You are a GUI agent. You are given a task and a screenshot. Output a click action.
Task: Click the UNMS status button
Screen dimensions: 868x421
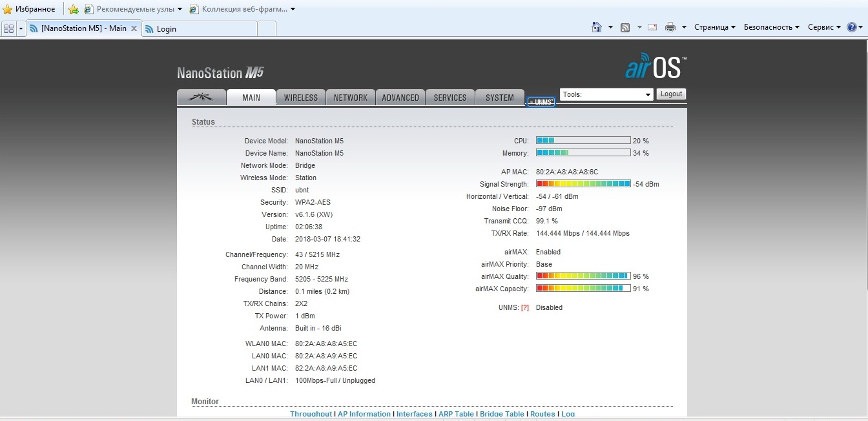pyautogui.click(x=541, y=102)
